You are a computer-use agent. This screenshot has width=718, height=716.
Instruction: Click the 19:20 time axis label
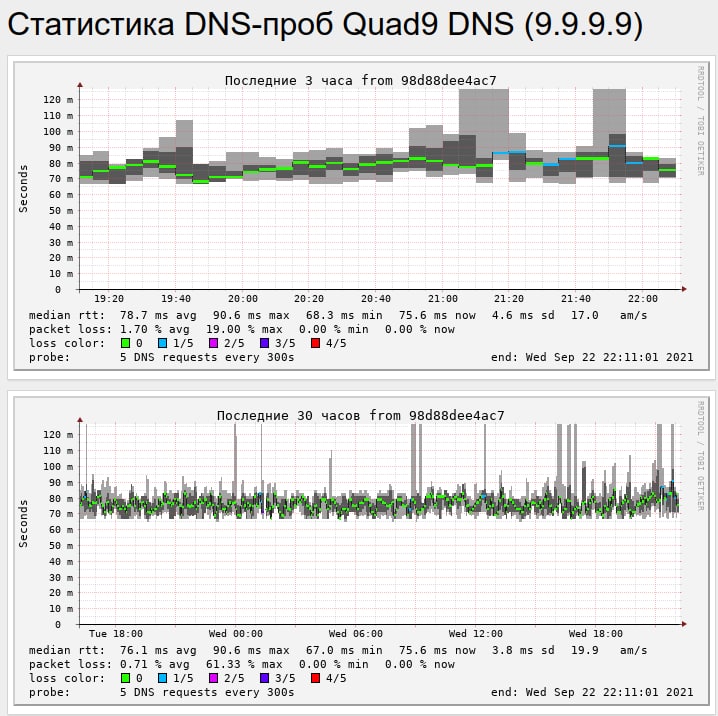109,299
